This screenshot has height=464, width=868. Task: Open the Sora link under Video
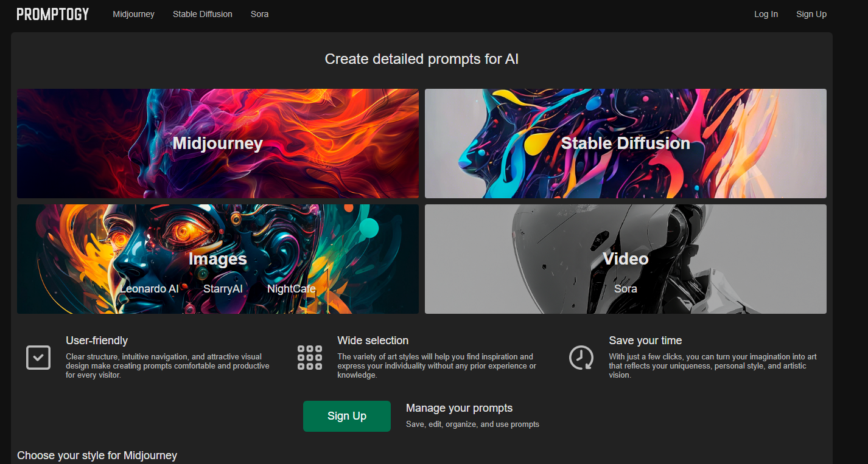[626, 289]
